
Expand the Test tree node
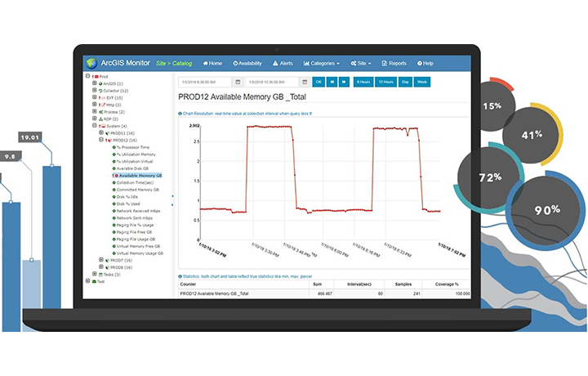[87, 280]
